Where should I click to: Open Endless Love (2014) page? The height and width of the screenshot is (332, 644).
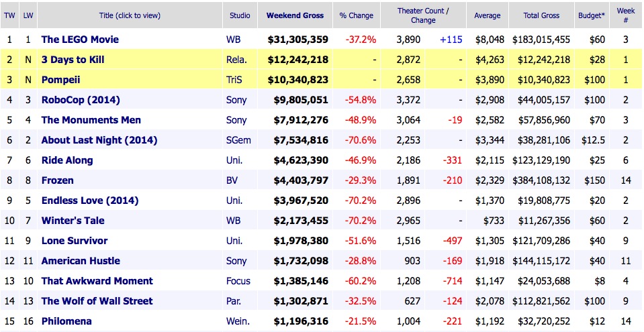91,201
